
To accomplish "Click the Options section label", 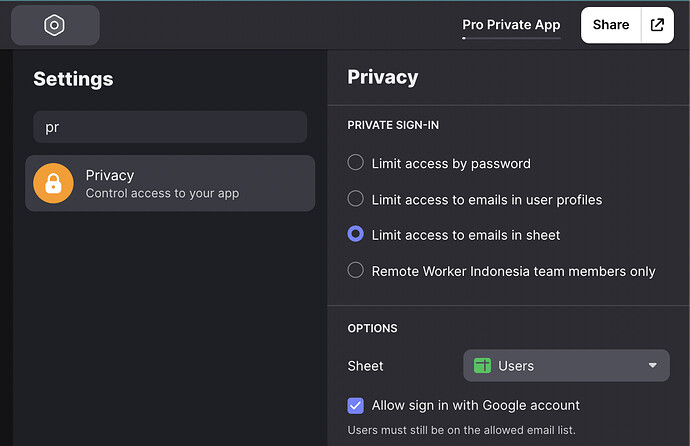I will click(x=372, y=328).
